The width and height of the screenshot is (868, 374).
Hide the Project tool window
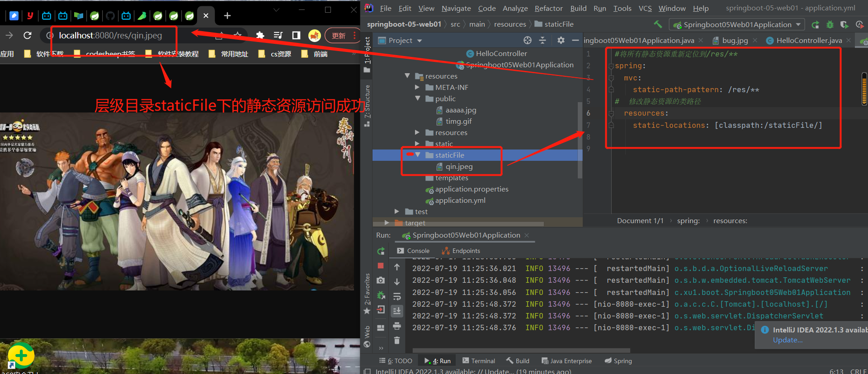click(576, 40)
